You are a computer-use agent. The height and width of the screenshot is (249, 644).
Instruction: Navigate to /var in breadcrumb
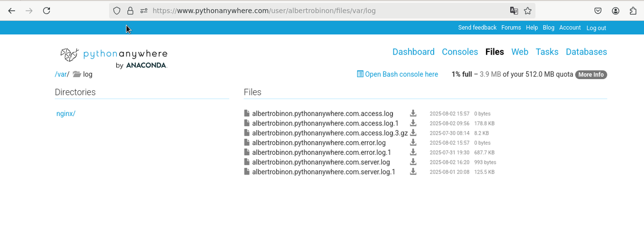[61, 74]
